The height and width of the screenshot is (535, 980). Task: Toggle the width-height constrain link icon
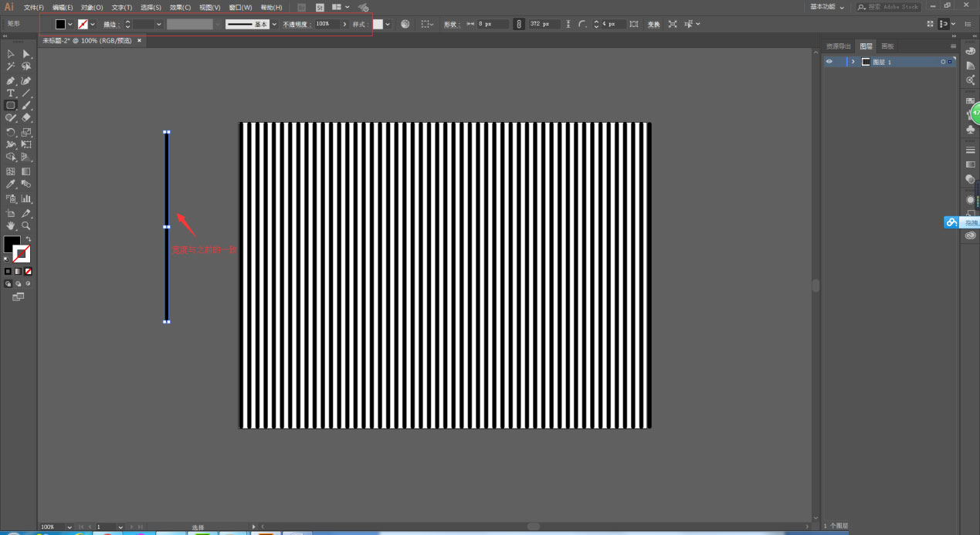coord(519,24)
